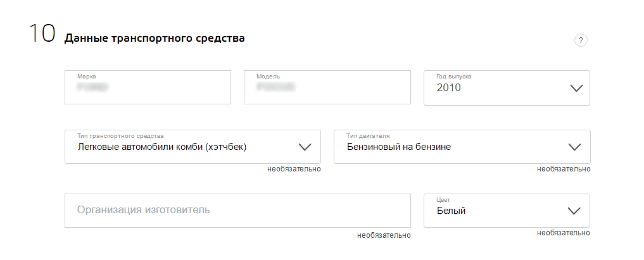Focus the Марка input field
This screenshot has height=260, width=644.
point(148,87)
